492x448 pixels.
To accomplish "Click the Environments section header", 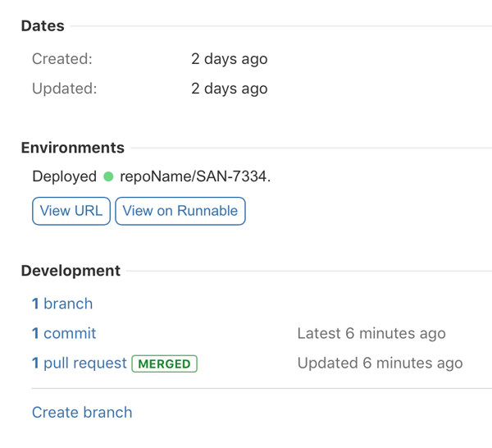I will (x=73, y=148).
